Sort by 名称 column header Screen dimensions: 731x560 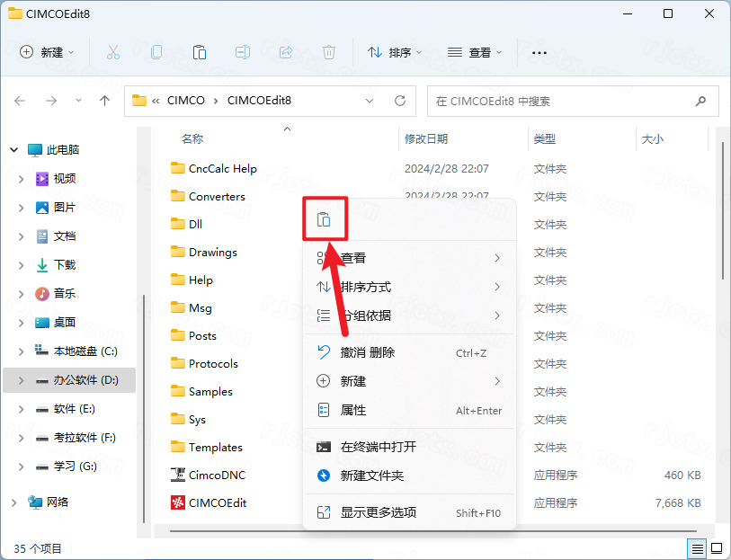192,138
